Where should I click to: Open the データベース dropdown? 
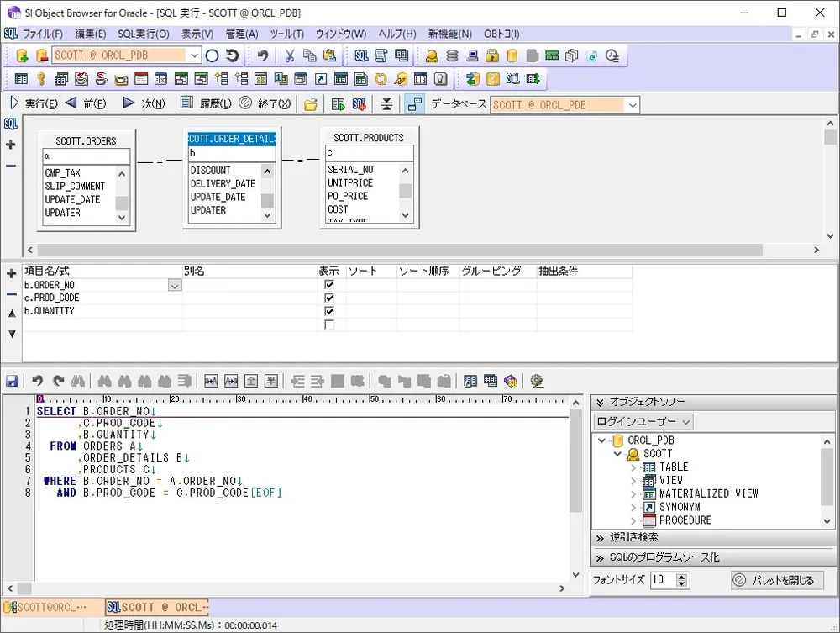click(633, 105)
